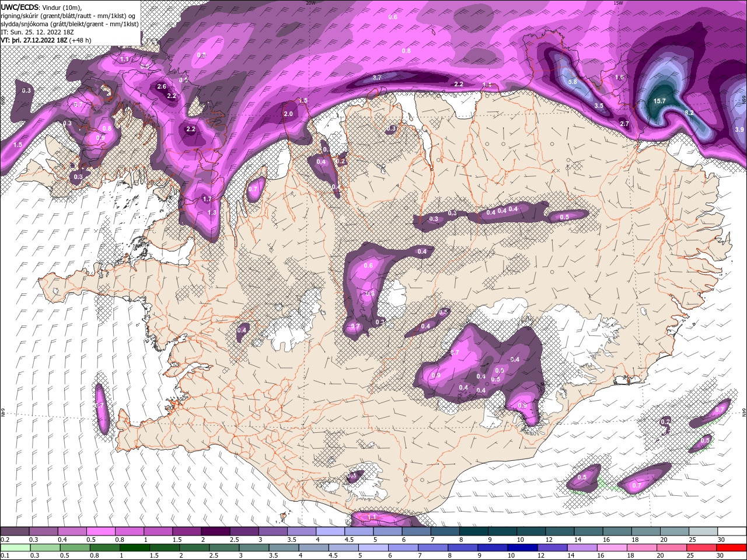Pick the darkest purple swatch in the upper legend row
The height and width of the screenshot is (560, 747).
pyautogui.click(x=215, y=531)
